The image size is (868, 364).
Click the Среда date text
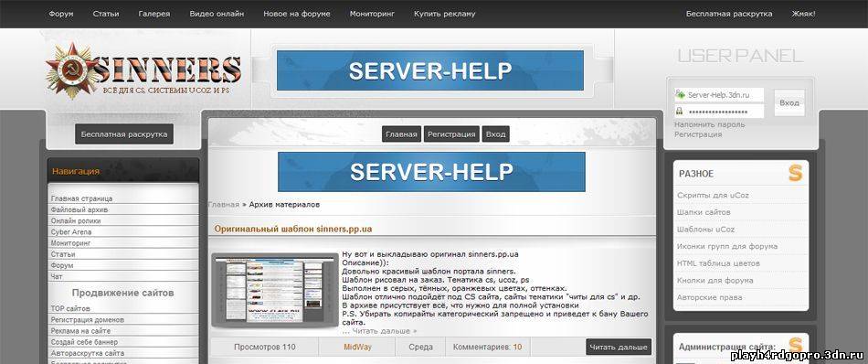[420, 348]
